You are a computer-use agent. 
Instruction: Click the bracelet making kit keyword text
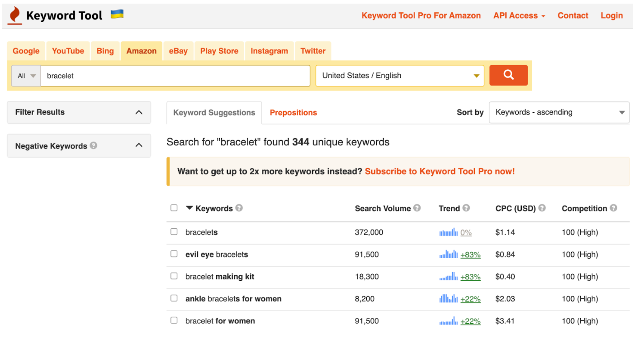point(220,277)
